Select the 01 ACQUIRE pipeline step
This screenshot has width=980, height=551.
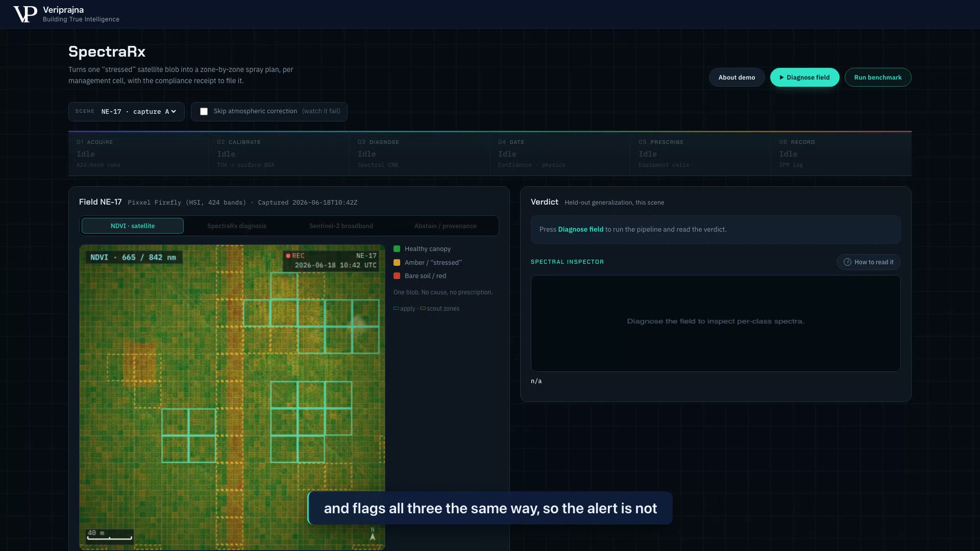coord(139,154)
